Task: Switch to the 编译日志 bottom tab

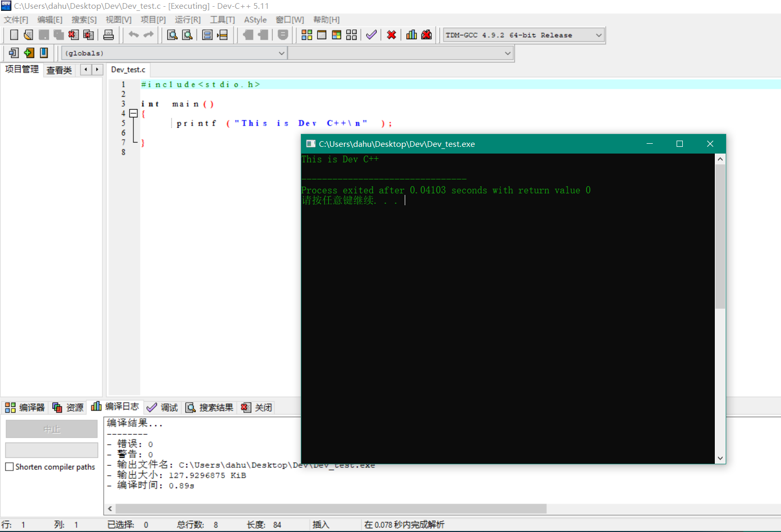Action: click(x=115, y=406)
